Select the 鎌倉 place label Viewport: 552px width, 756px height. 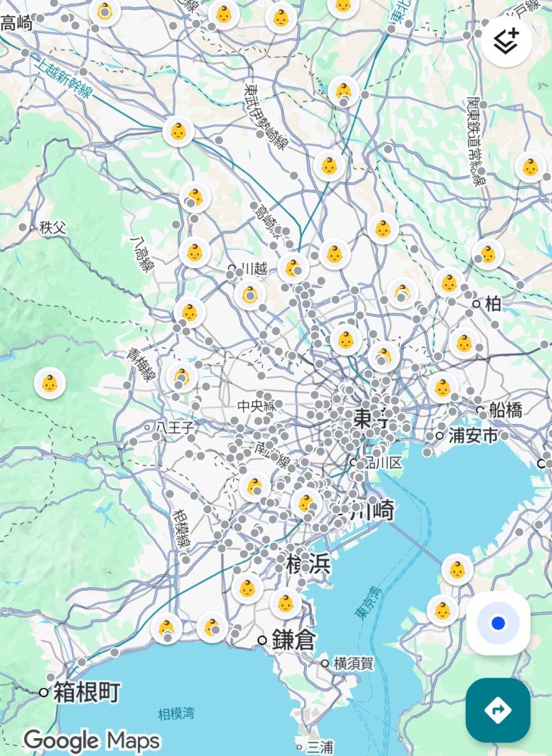[293, 640]
